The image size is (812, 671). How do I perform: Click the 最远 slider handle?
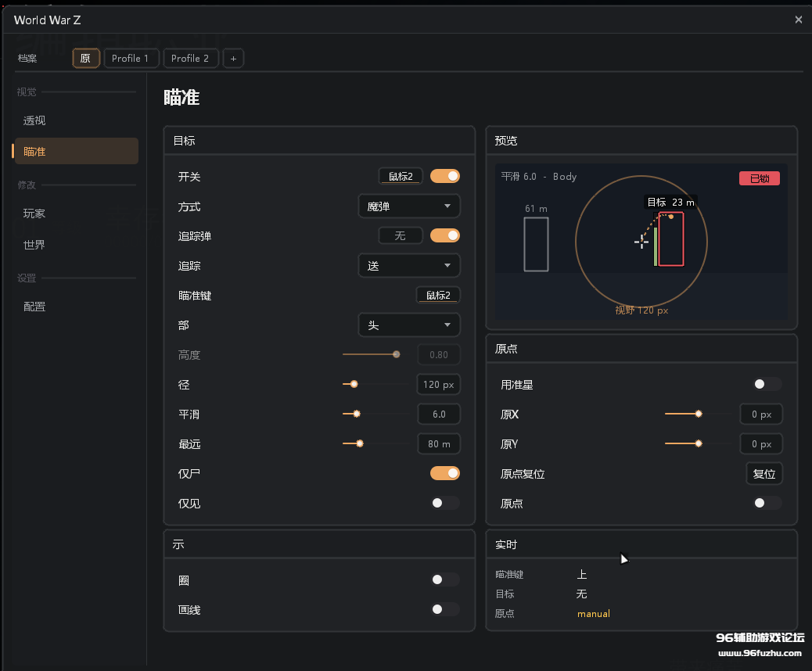point(360,443)
